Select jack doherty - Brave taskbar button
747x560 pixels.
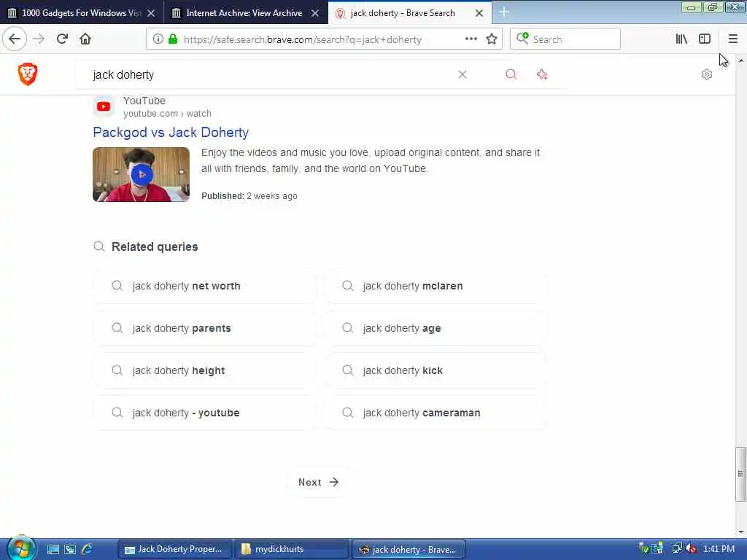tap(409, 550)
